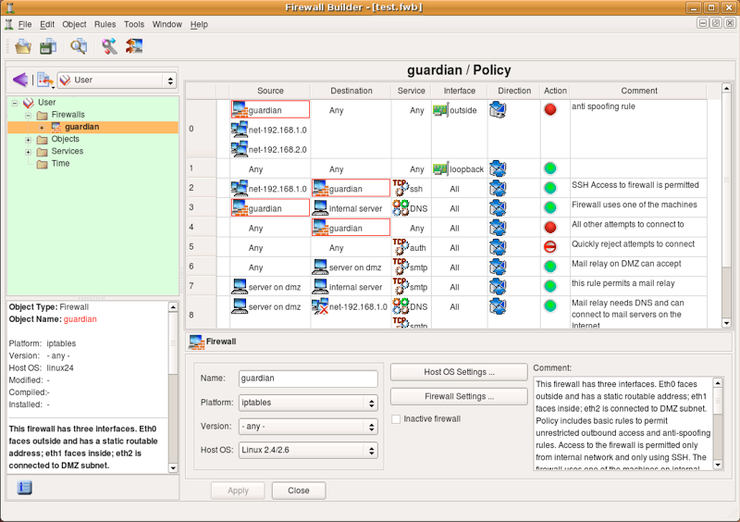Expand the Services tree folder
This screenshot has width=740, height=522.
[28, 152]
